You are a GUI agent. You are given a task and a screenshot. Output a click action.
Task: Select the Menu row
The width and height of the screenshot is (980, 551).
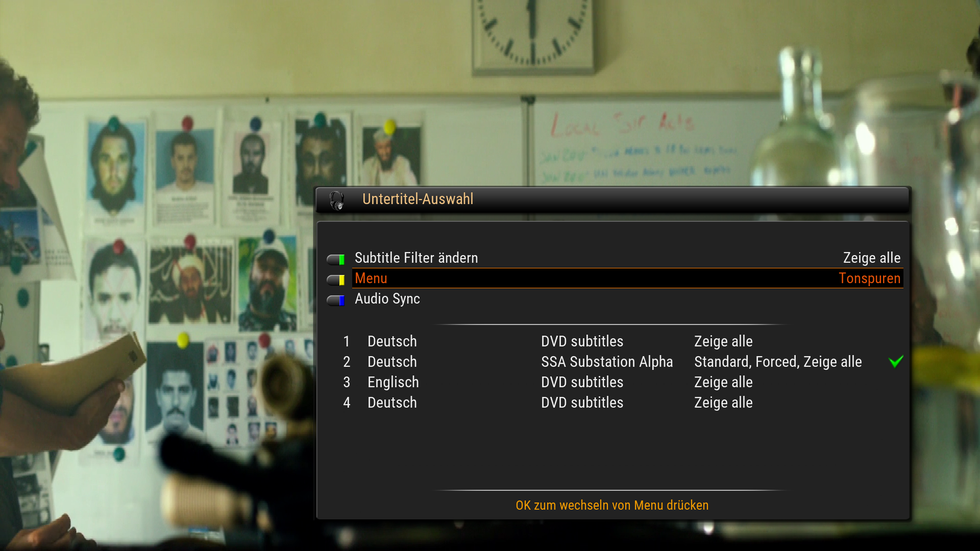coord(627,278)
